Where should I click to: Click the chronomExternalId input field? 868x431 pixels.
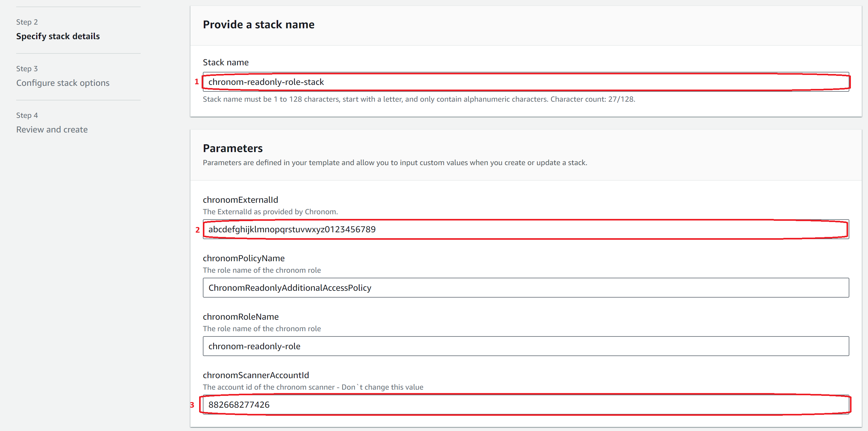526,229
